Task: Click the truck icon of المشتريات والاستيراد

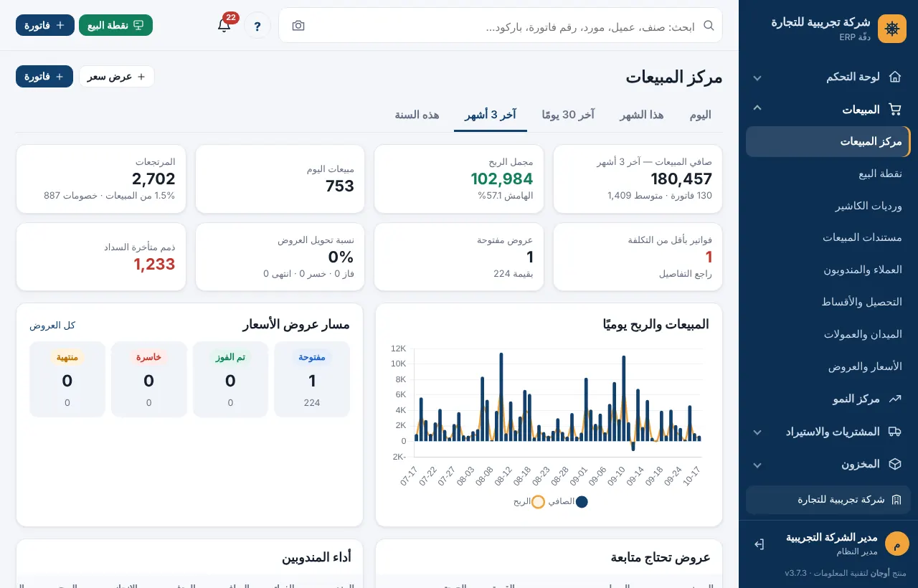Action: [x=894, y=432]
